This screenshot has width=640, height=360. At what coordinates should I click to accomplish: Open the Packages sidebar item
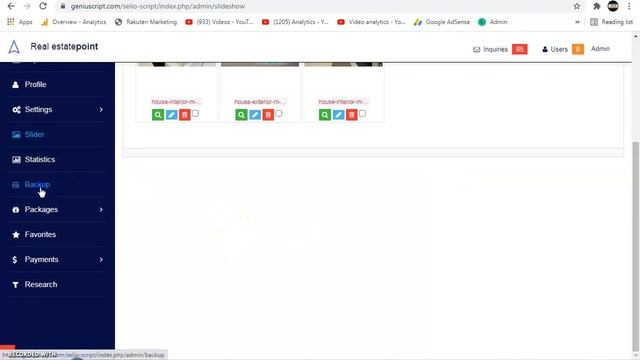41,209
